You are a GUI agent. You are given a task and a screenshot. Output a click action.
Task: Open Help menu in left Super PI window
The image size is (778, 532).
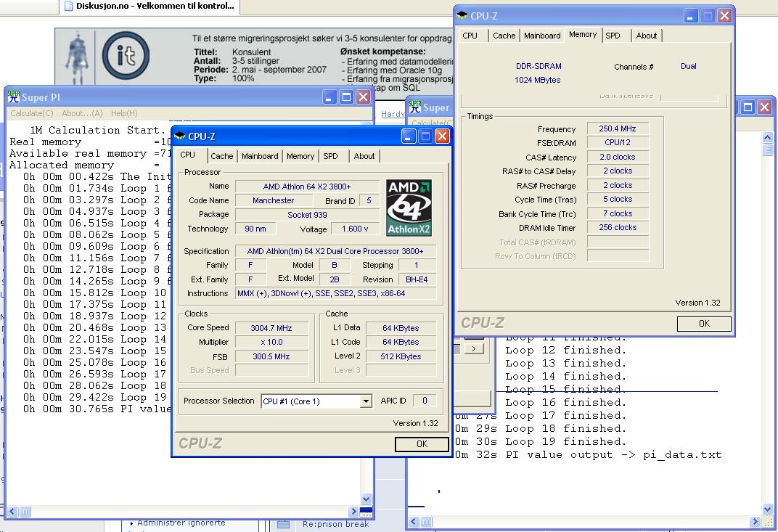tap(124, 113)
